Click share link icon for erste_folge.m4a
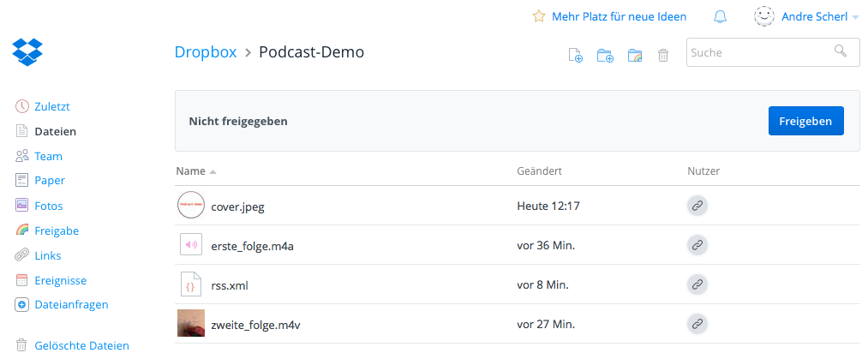The height and width of the screenshot is (359, 868). pyautogui.click(x=697, y=245)
